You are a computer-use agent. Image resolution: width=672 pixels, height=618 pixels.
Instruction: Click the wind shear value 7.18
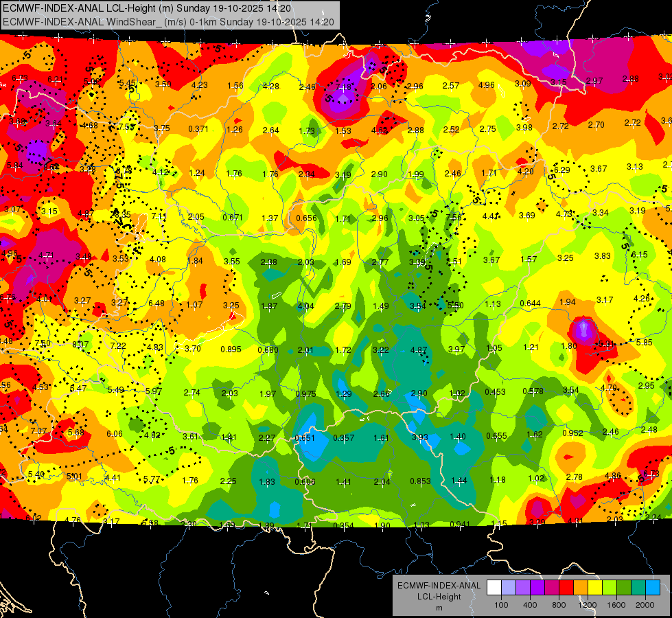pos(343,87)
